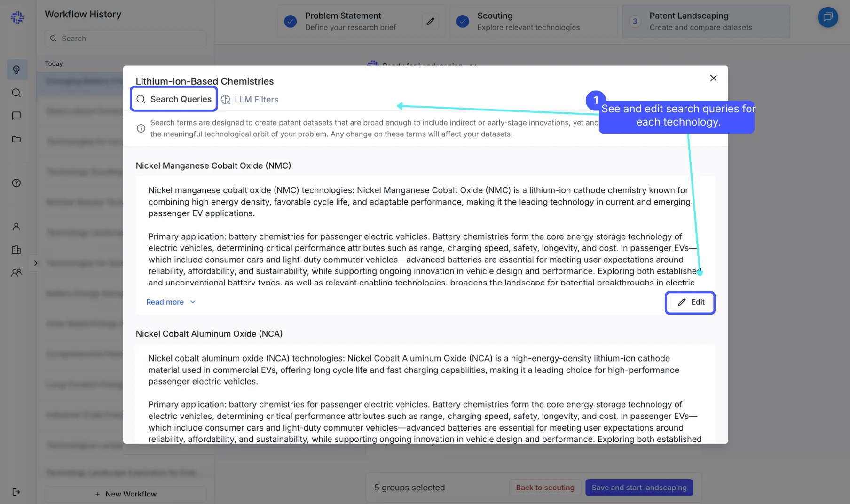Screen dimensions: 850x504
Task: Click Save and start landscaping
Action: (x=639, y=488)
